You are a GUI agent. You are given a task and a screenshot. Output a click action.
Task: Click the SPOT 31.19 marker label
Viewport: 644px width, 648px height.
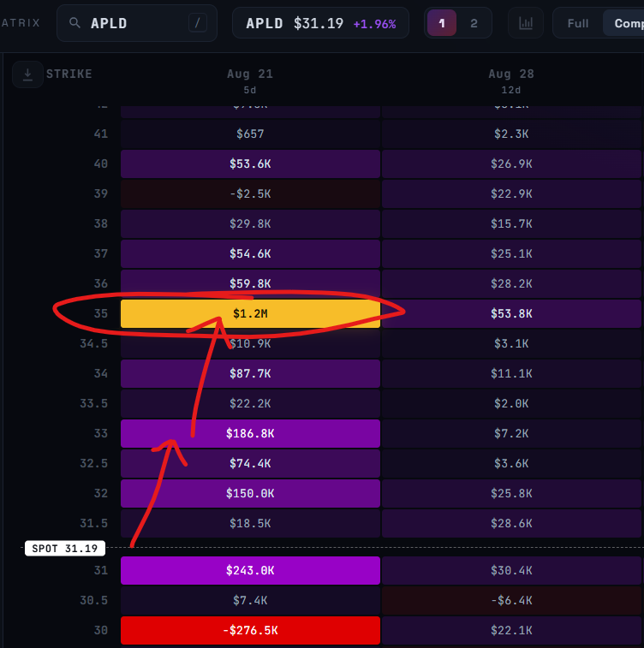point(65,549)
